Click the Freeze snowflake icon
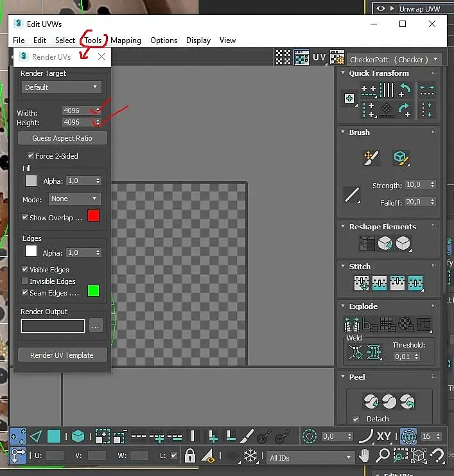Image resolution: width=454 pixels, height=476 pixels. point(250,455)
